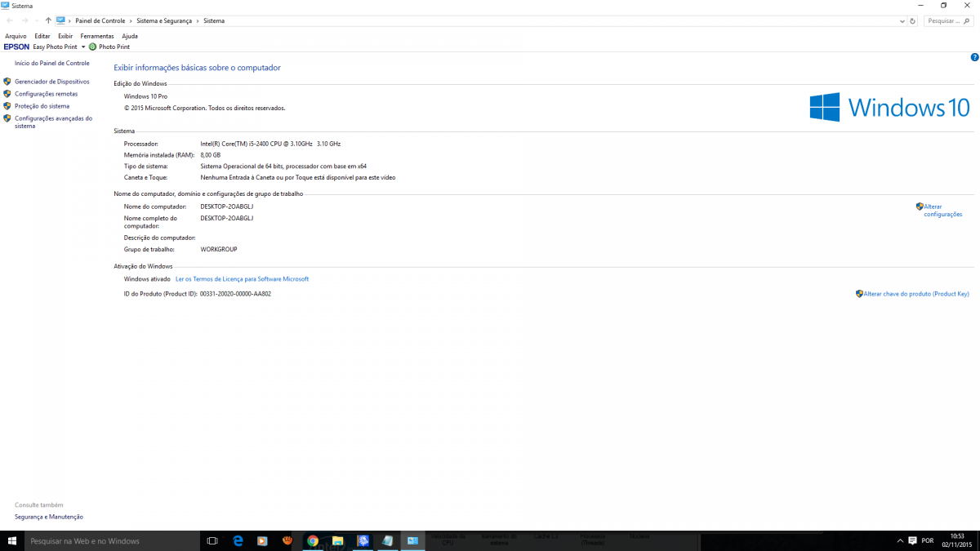Show hidden system tray icons
This screenshot has width=980, height=551.
[x=900, y=540]
